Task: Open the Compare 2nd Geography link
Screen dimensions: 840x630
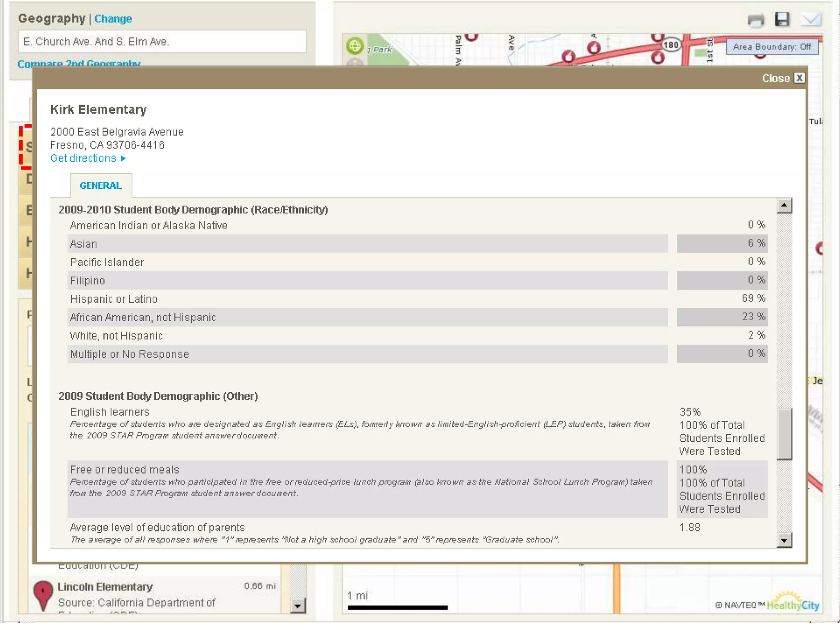Action: pos(79,63)
